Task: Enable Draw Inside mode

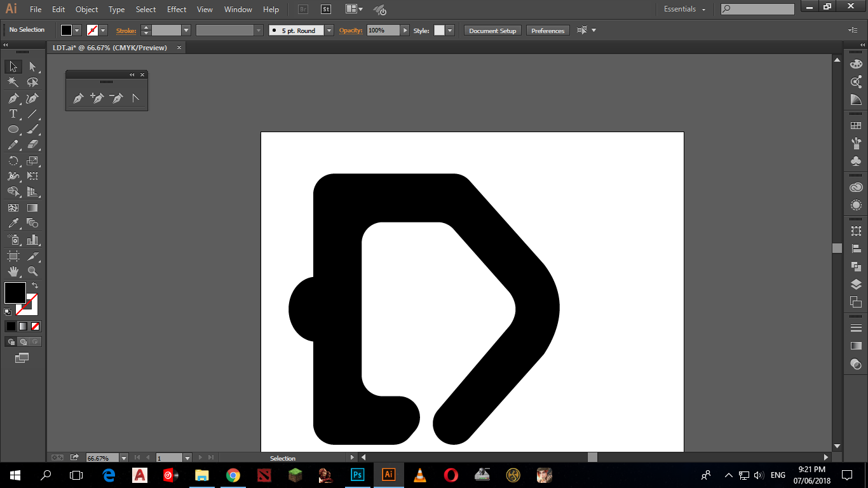Action: click(x=35, y=342)
